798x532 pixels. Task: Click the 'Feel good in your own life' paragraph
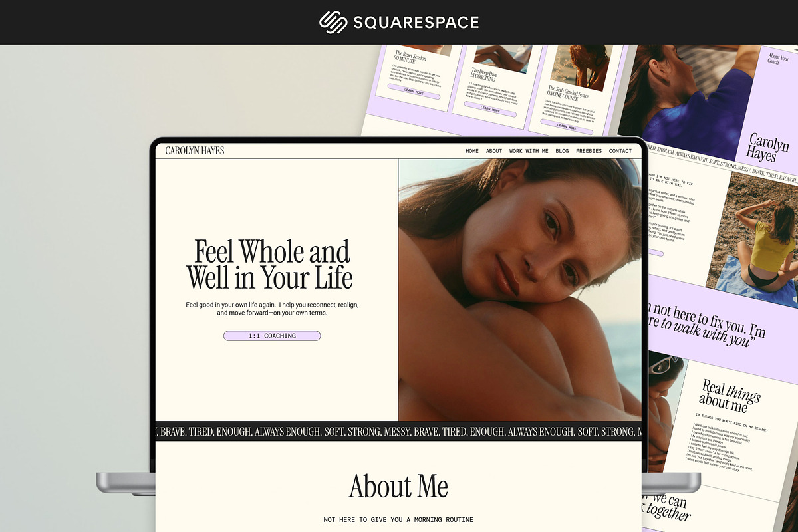pyautogui.click(x=273, y=309)
